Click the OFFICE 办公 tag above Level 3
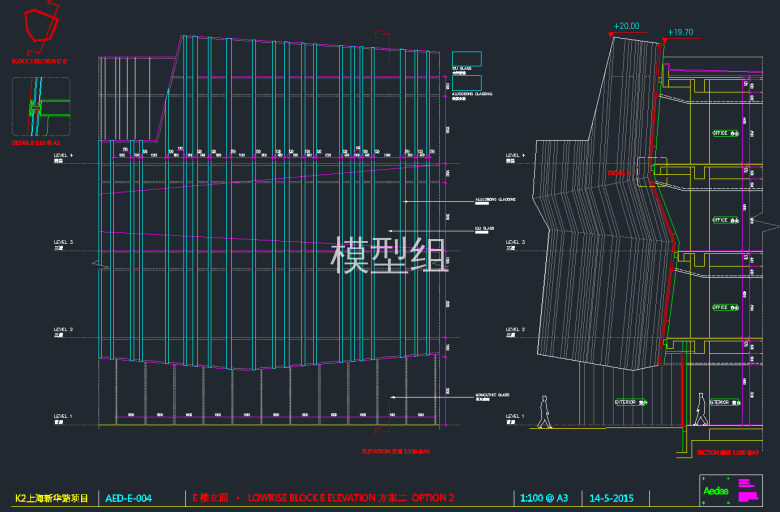This screenshot has width=780, height=512. coord(725,220)
